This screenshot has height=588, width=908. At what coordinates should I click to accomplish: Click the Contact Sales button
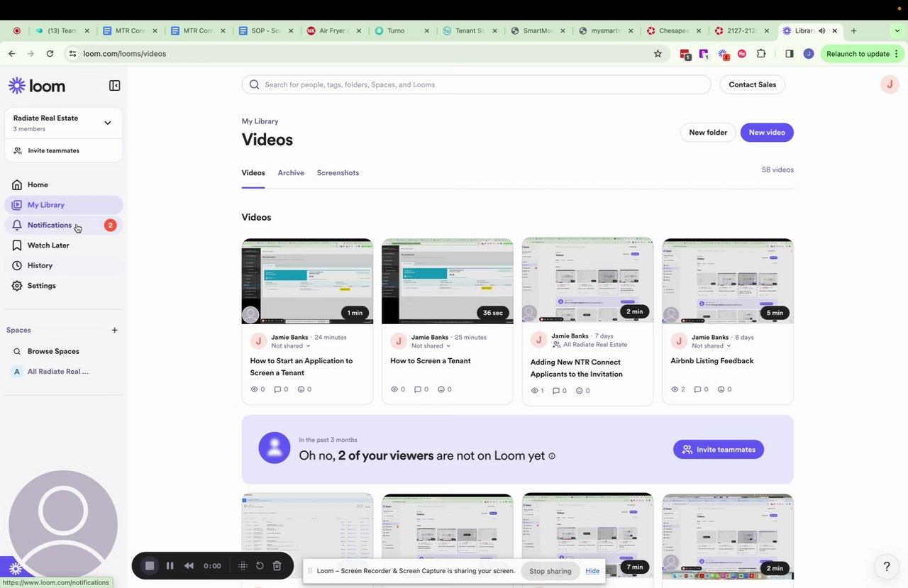click(x=752, y=84)
